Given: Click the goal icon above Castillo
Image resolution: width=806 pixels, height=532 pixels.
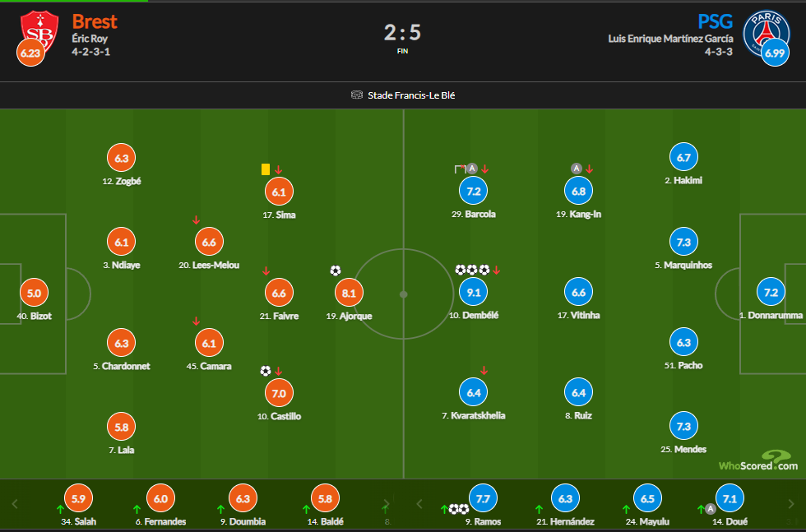Looking at the screenshot, I should (265, 371).
